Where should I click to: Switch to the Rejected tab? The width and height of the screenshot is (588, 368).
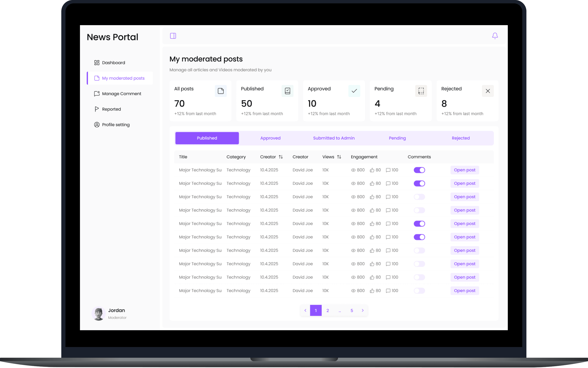pyautogui.click(x=460, y=138)
